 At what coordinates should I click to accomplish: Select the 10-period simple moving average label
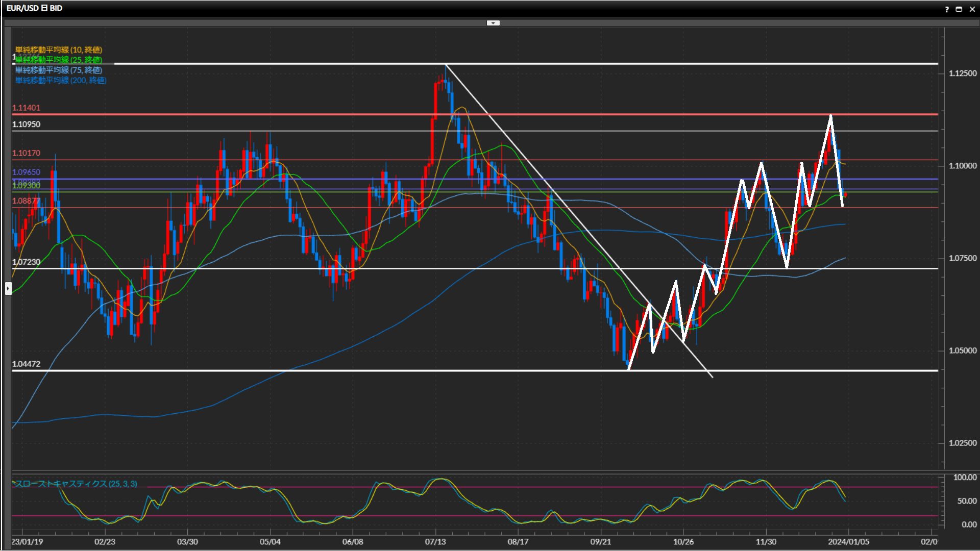(x=58, y=49)
